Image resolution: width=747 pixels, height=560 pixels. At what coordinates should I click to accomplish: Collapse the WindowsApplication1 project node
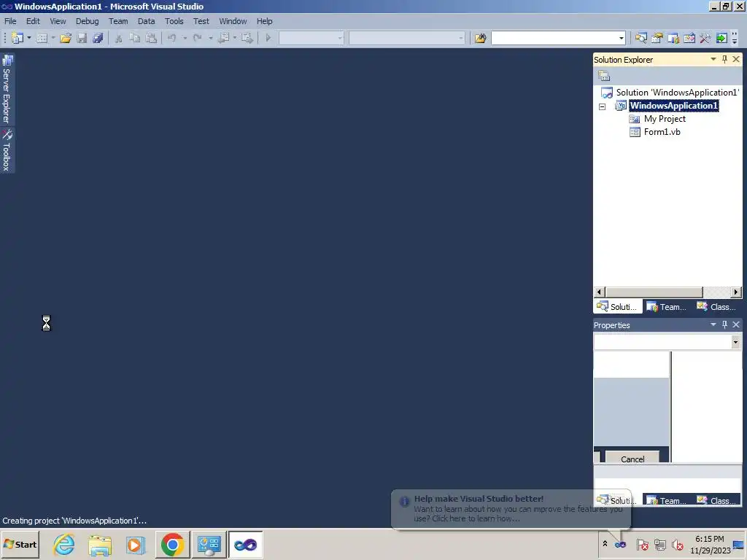point(602,106)
